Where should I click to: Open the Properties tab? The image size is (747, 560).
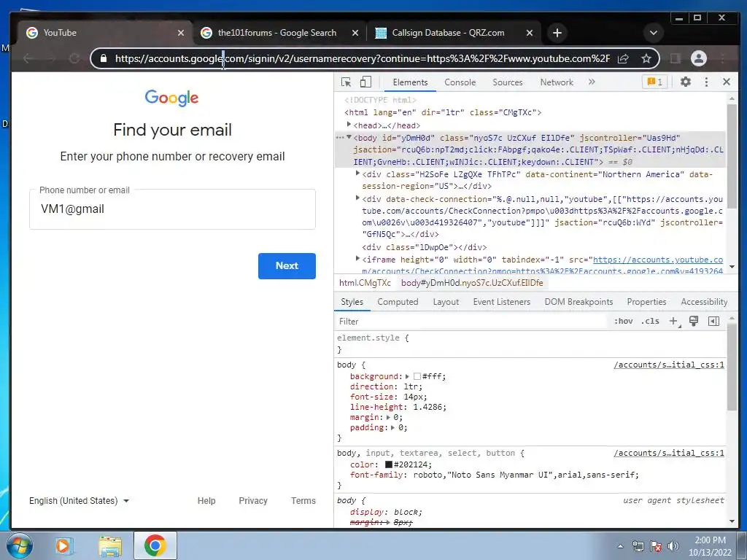[646, 302]
